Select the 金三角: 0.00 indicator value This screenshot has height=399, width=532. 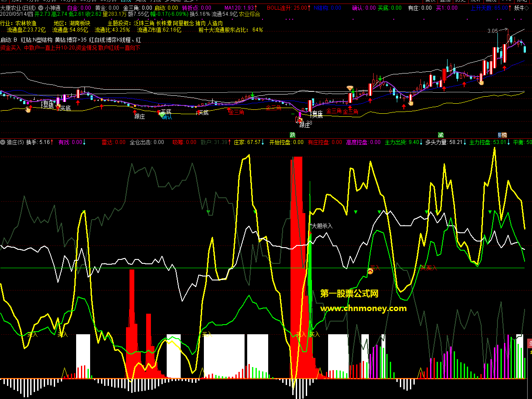137,8
